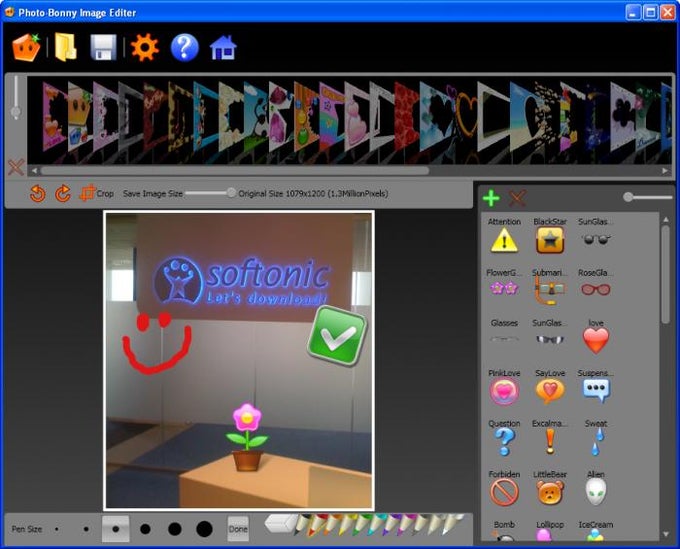Pick the Glasses sticker
680x549 pixels.
click(504, 332)
